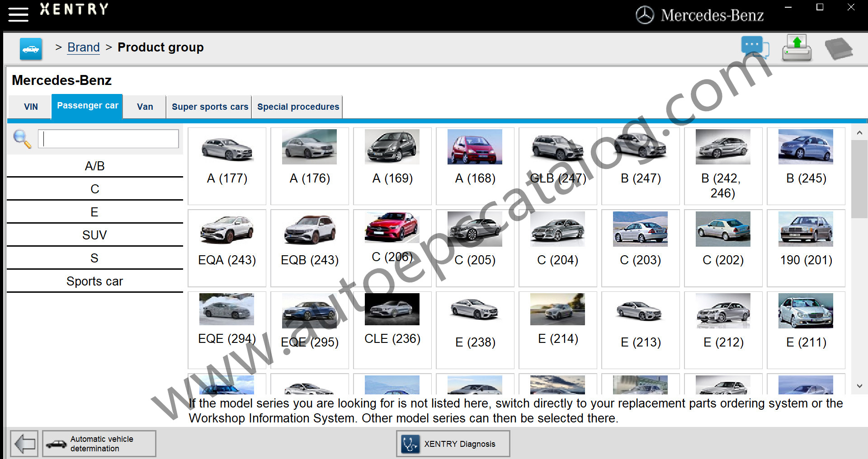Viewport: 868px width, 459px height.
Task: Select model E (213)
Action: coord(641,330)
